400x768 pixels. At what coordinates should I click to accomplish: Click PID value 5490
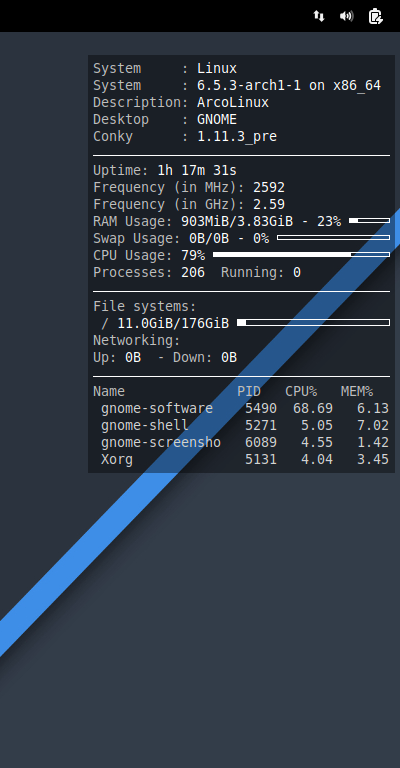(261, 408)
